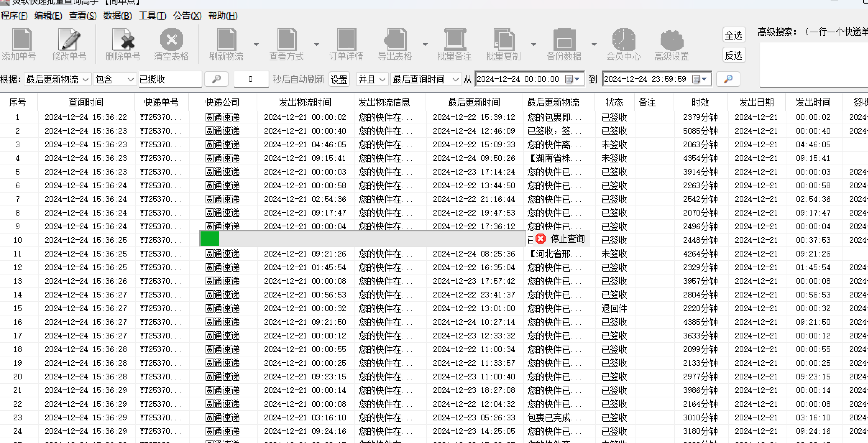868x443 pixels.
Task: Expand the 查看方式 dropdown arrow
Action: pyautogui.click(x=317, y=45)
